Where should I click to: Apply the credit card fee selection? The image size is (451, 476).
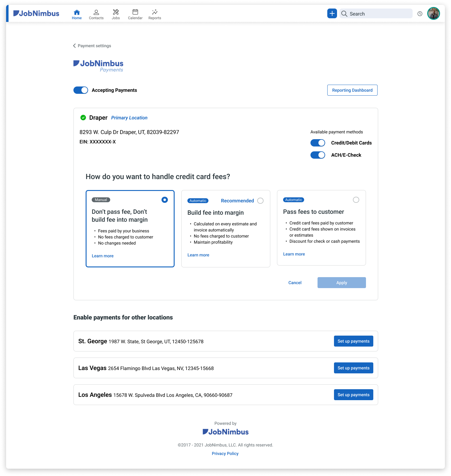pyautogui.click(x=342, y=283)
